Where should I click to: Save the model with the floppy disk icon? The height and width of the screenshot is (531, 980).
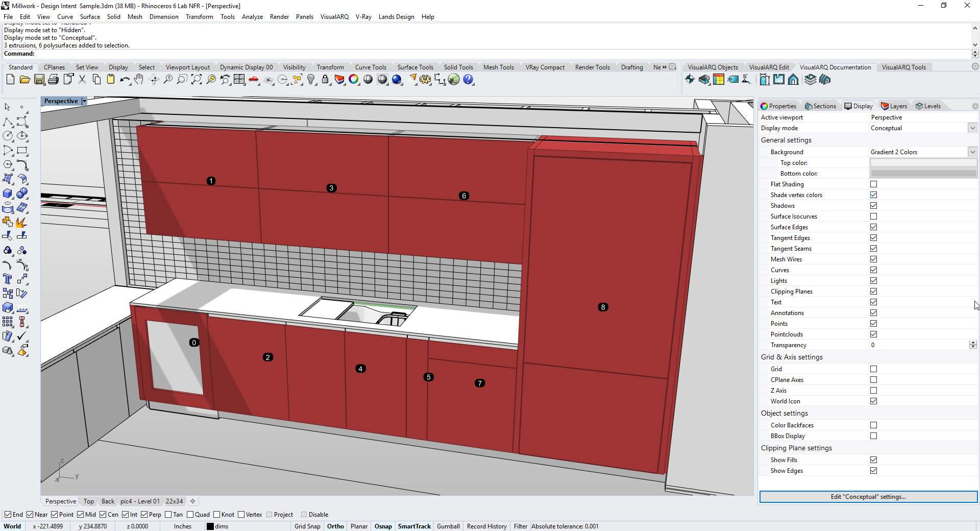[39, 79]
